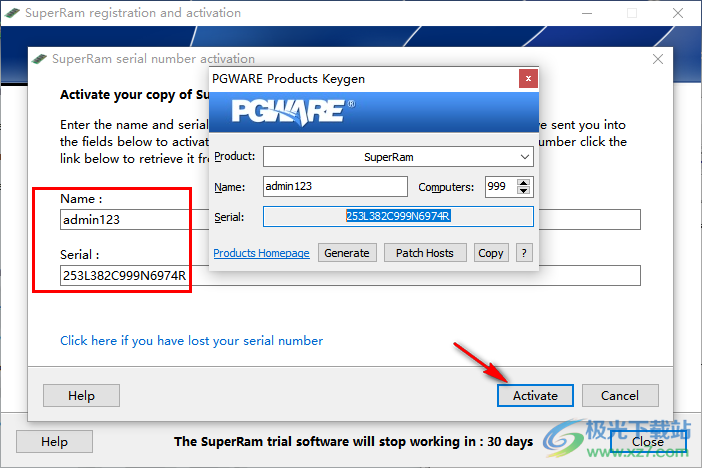The height and width of the screenshot is (468, 702).
Task: Click the SuperRam icon in registration window title
Action: tap(12, 13)
